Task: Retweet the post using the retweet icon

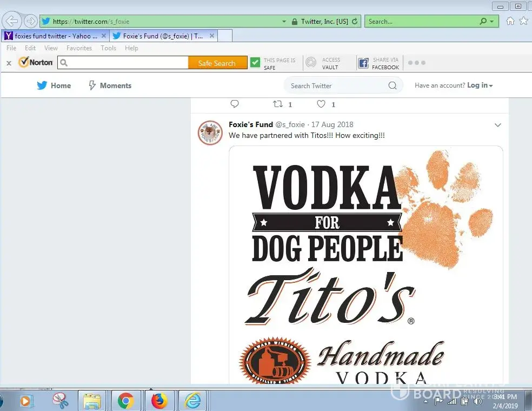Action: (x=277, y=104)
